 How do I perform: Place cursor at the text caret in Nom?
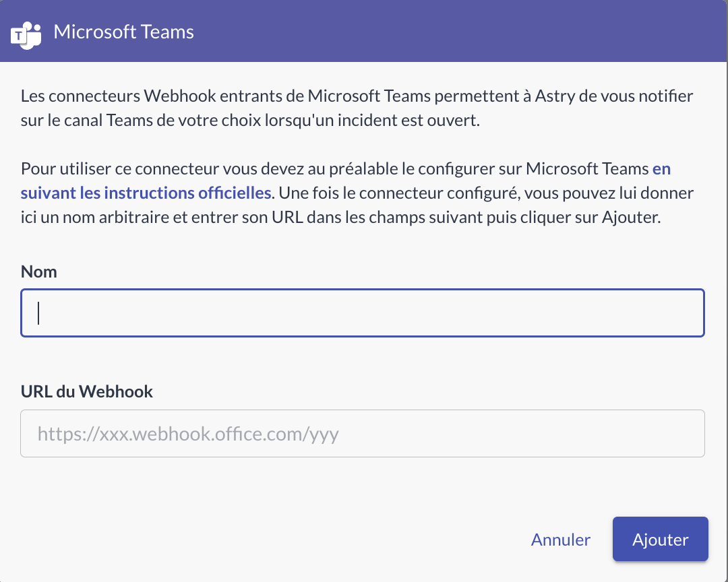coord(38,313)
